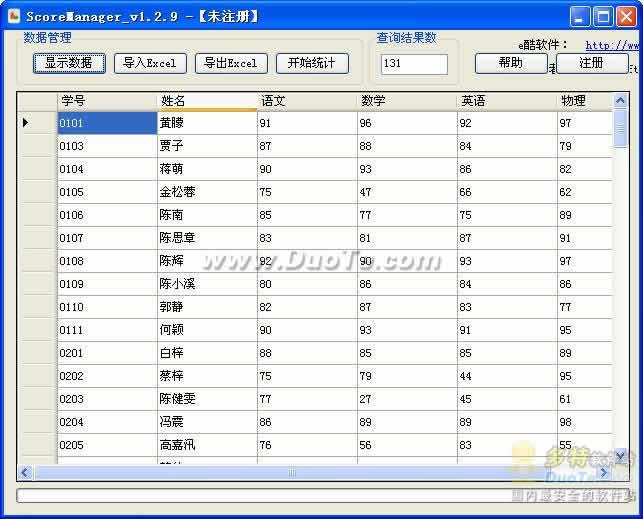Select 英语 score 75 for 陈南
Viewport: 643px width, 519px height.
(508, 215)
